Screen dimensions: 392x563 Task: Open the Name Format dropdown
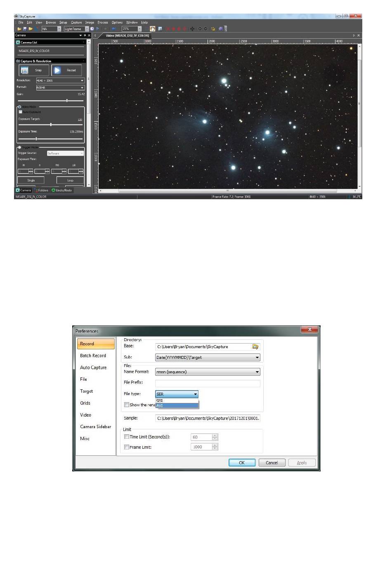208,372
